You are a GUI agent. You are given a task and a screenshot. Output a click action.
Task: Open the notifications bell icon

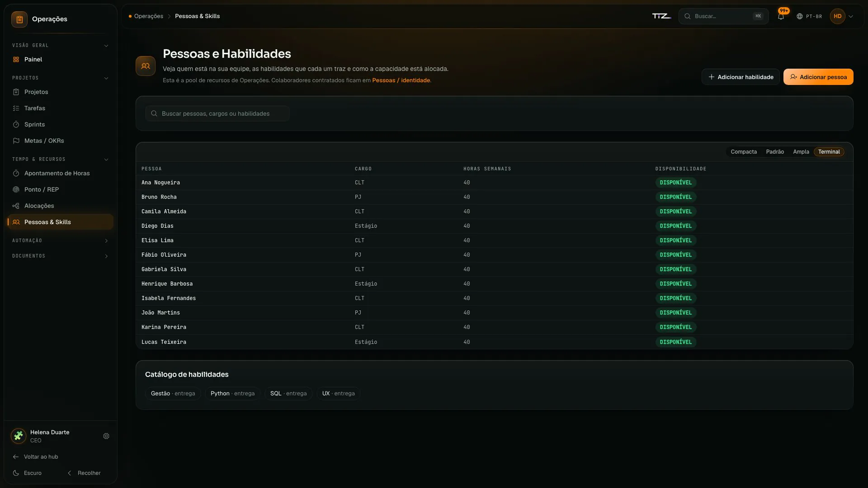781,16
